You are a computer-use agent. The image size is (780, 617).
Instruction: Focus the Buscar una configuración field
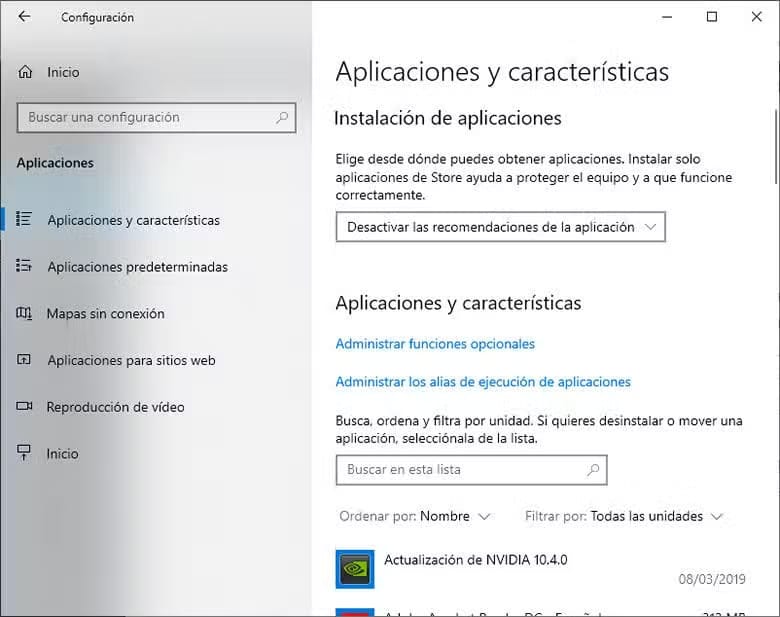pyautogui.click(x=156, y=117)
